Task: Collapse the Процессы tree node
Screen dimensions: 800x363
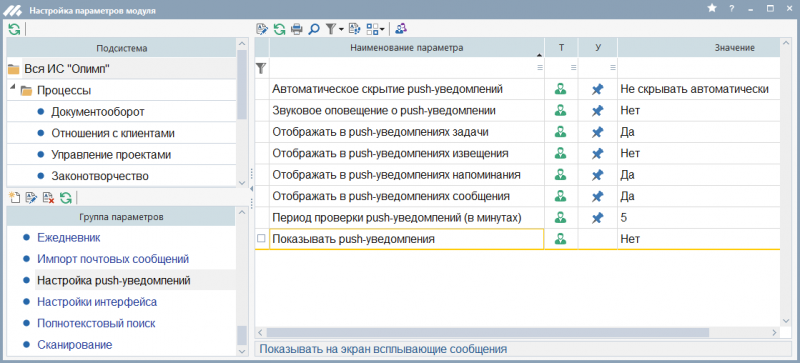Action: click(x=12, y=87)
